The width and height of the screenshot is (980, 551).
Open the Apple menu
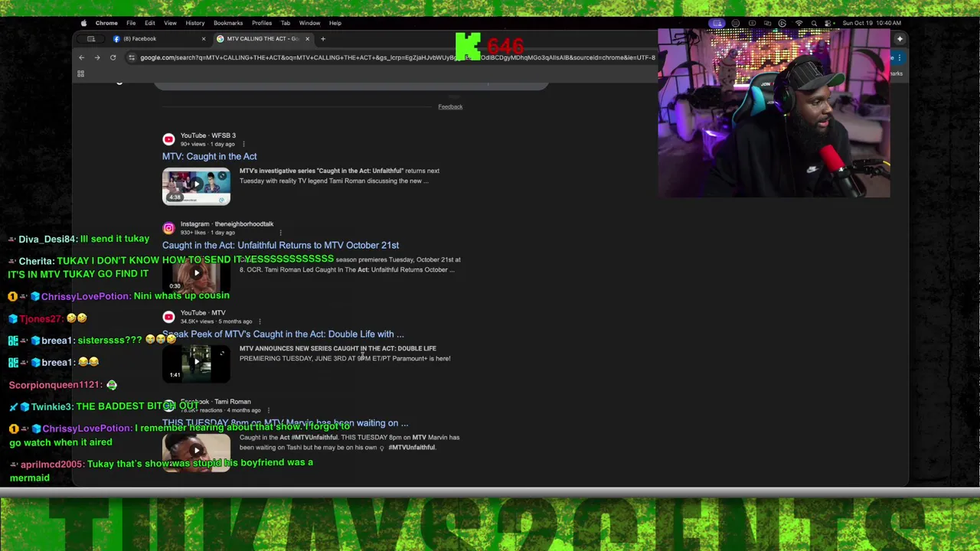pos(83,23)
